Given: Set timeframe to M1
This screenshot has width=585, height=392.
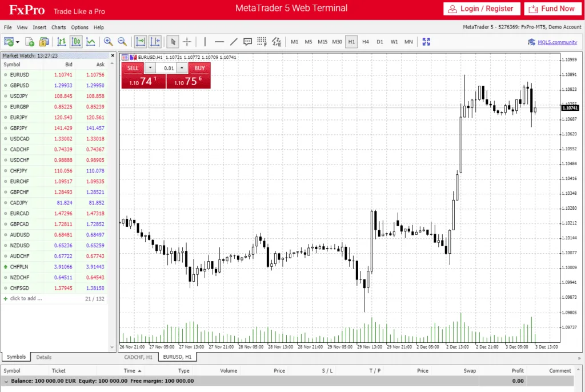Looking at the screenshot, I should click(294, 42).
